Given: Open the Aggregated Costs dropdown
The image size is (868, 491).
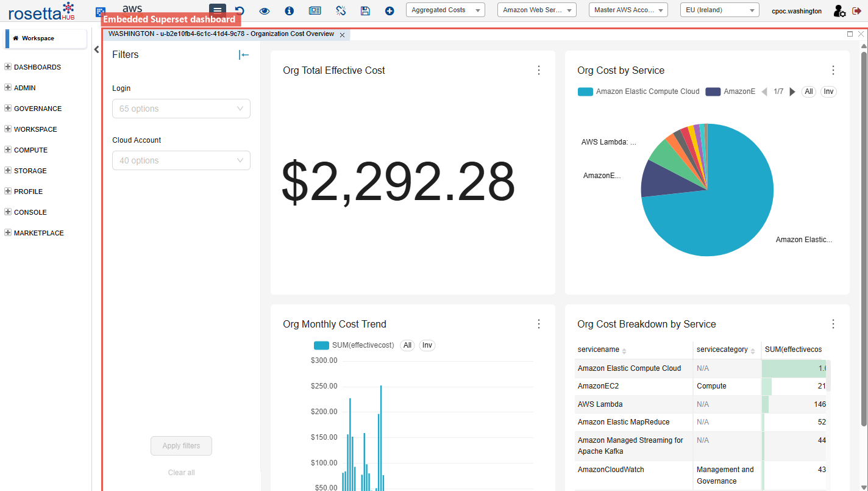Looking at the screenshot, I should point(445,10).
